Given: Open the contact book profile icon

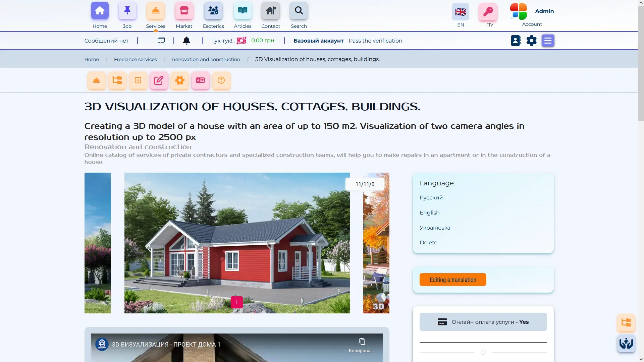Looking at the screenshot, I should point(516,41).
